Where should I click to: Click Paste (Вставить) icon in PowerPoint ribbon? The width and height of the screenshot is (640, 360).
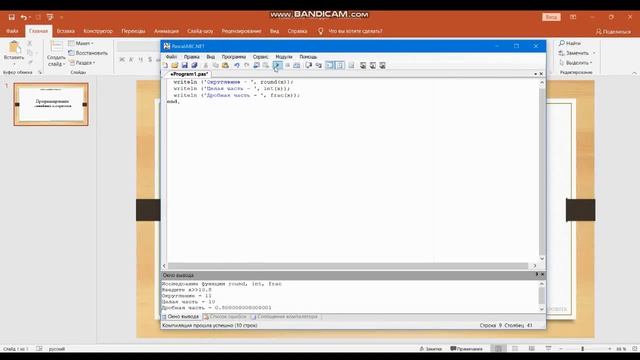pyautogui.click(x=14, y=48)
